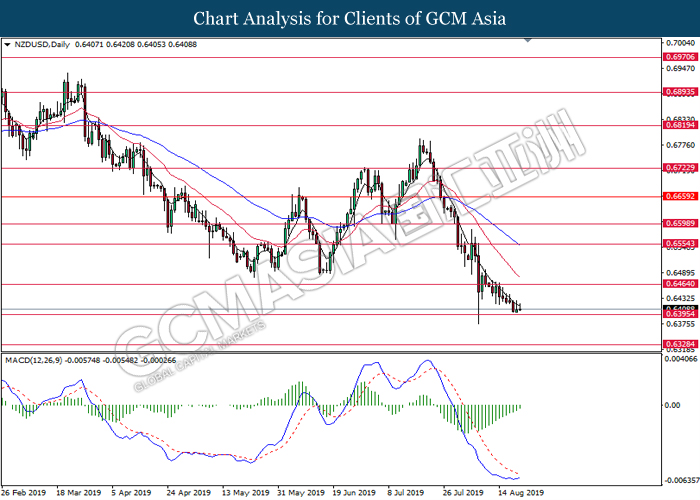Screen dimensions: 700x500
Task: Click the OHLC values 0.64071 0.64208 0.64053 0.64088
Action: tap(136, 45)
